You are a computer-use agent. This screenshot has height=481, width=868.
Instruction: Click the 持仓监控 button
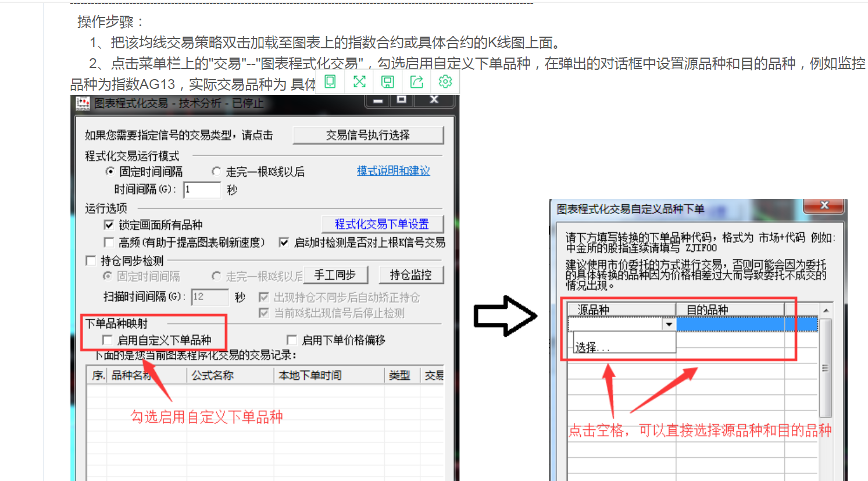[410, 275]
